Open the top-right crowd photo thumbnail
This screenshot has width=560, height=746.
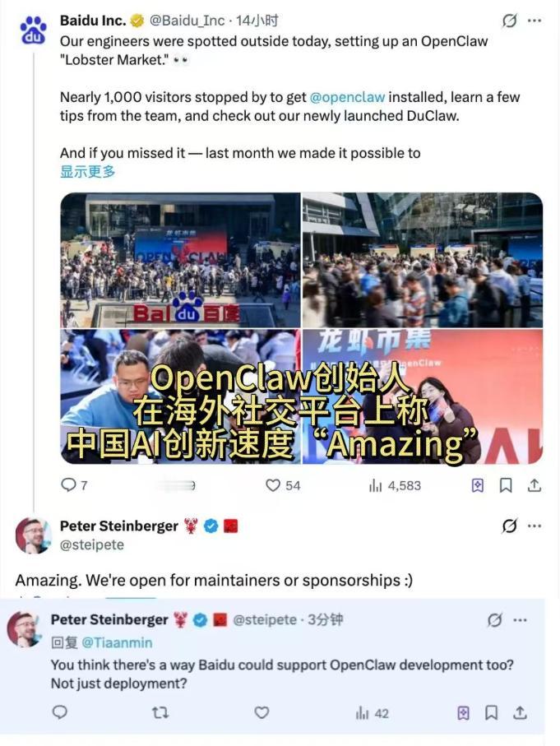[423, 260]
